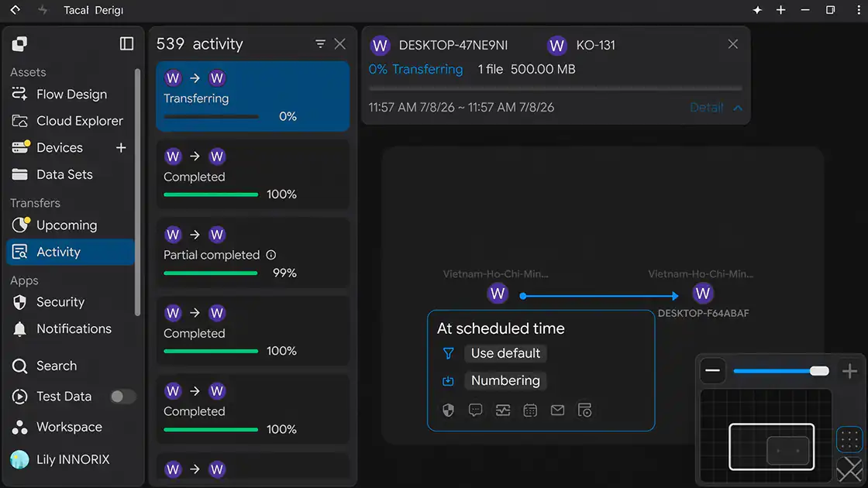The image size is (868, 488).
Task: Click the sparkle icon in title bar
Action: tap(757, 10)
